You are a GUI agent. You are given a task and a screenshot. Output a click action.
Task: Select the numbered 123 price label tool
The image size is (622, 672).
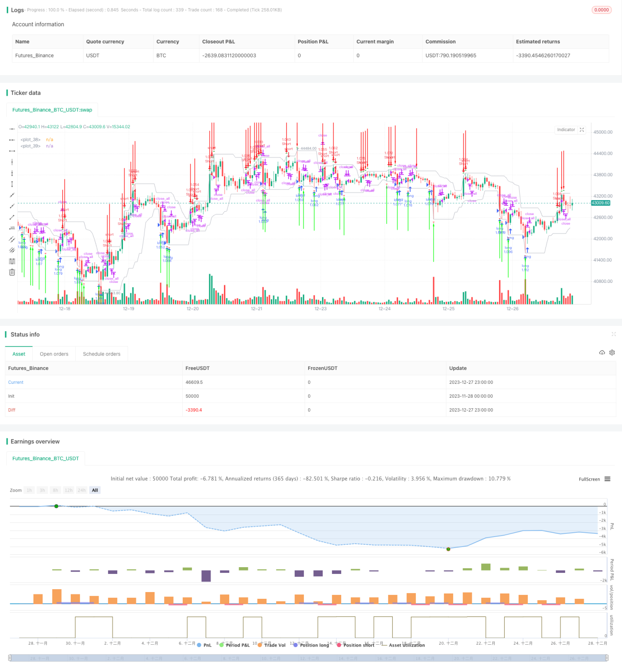point(12,228)
